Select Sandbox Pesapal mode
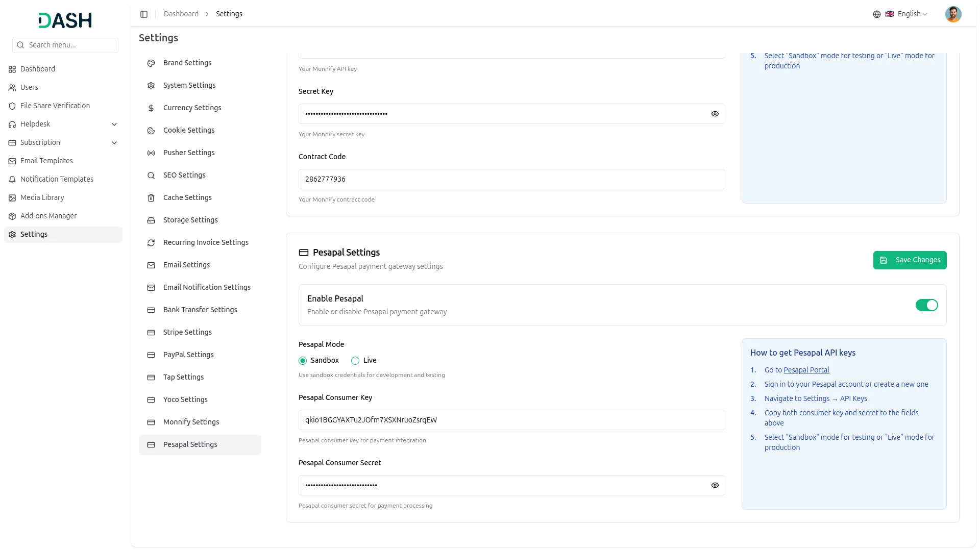The image size is (980, 551). (303, 361)
